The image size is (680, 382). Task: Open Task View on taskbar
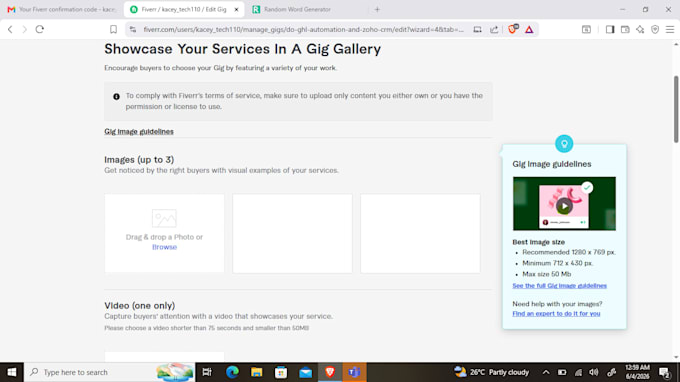[207, 372]
